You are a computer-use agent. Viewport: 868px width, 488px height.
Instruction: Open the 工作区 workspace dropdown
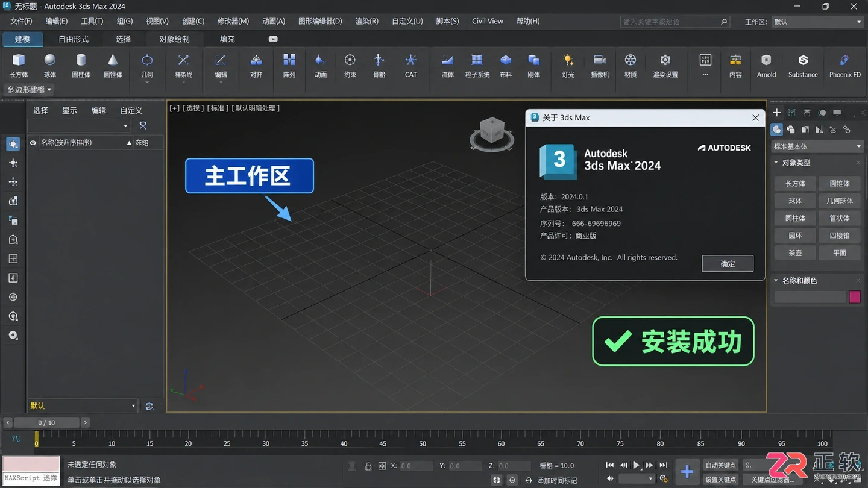pos(818,22)
